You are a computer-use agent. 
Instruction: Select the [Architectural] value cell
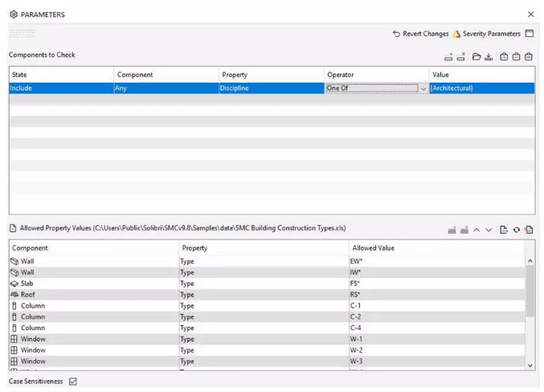pyautogui.click(x=482, y=88)
